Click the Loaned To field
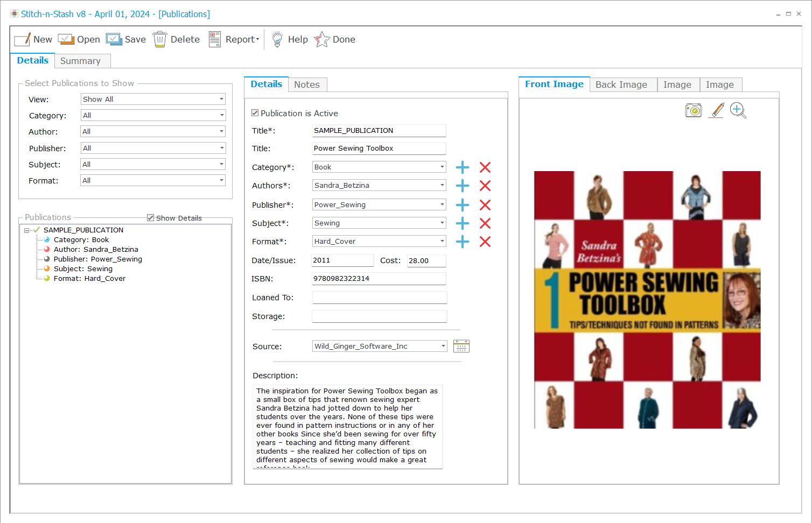The height and width of the screenshot is (523, 812). point(380,297)
